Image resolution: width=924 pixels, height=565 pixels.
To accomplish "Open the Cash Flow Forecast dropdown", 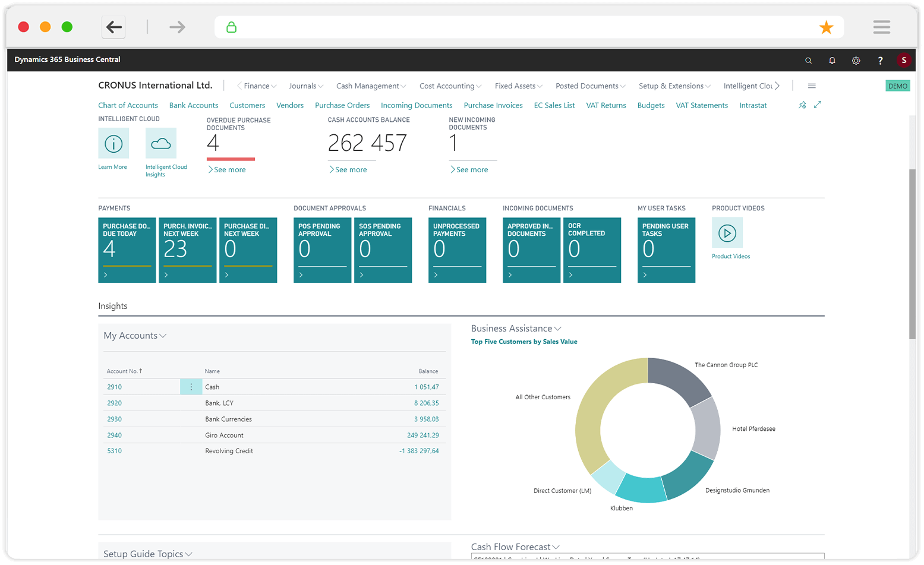I will [515, 547].
